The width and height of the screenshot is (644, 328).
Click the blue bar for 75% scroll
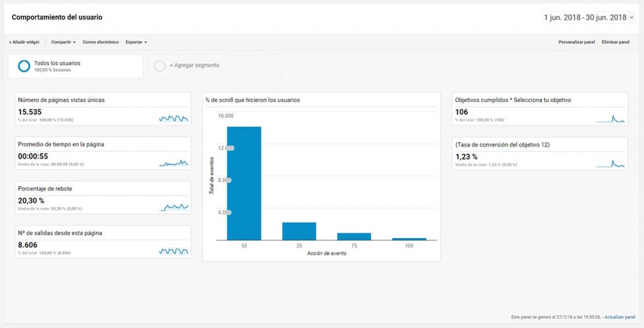pyautogui.click(x=354, y=236)
